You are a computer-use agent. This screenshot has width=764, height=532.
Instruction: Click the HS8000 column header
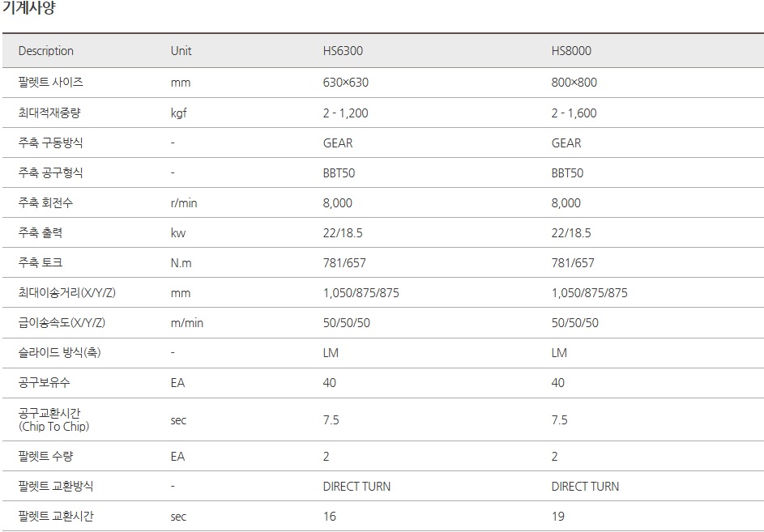click(x=571, y=51)
